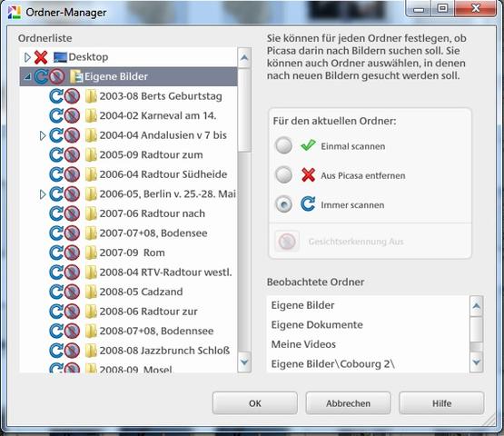Collapse the Eigene Bilder tree node
Screen dimensions: 504x436
pyautogui.click(x=28, y=77)
